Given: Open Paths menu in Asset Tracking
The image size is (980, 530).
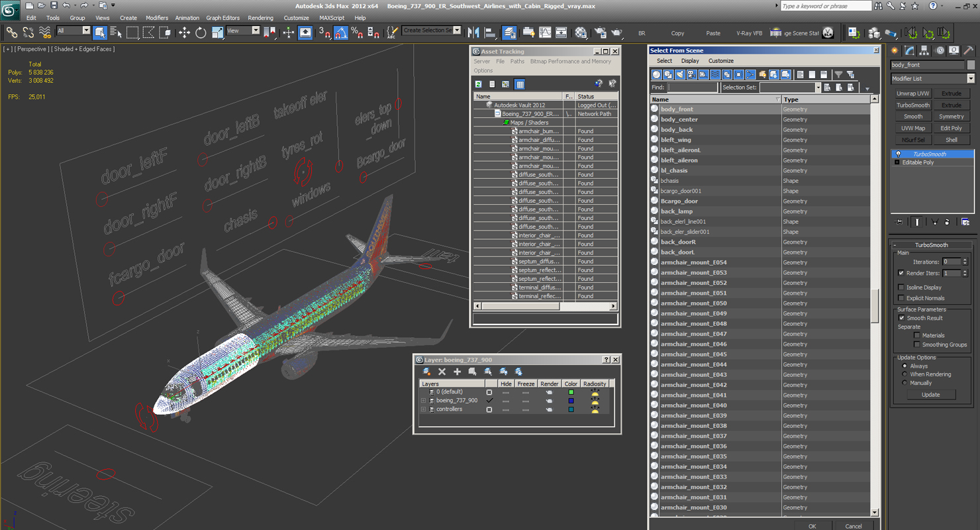Looking at the screenshot, I should (517, 62).
